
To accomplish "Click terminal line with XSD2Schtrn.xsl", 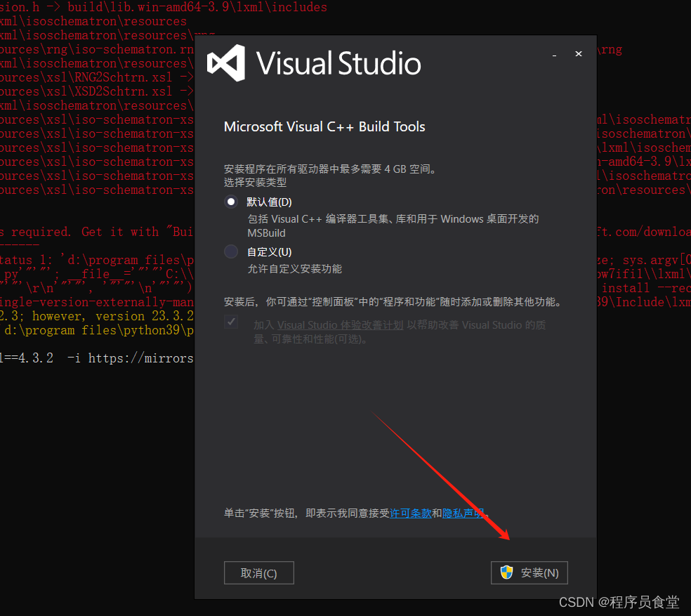I will pos(97,91).
